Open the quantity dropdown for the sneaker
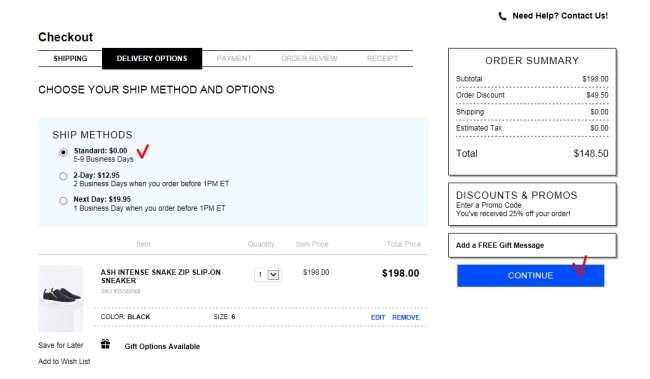Image resolution: width=650 pixels, height=379 pixels. coord(268,275)
